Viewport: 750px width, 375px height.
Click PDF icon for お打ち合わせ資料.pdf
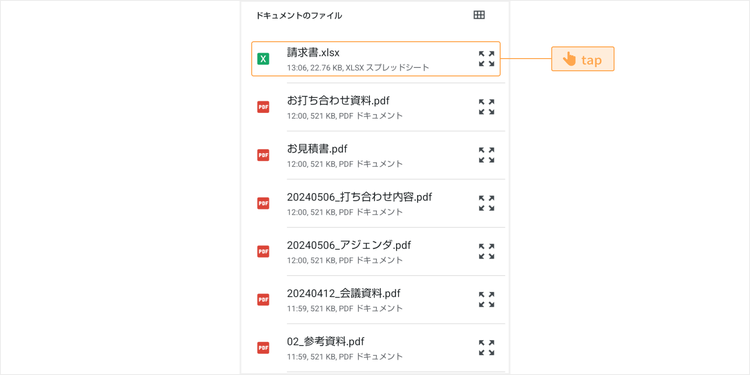263,107
